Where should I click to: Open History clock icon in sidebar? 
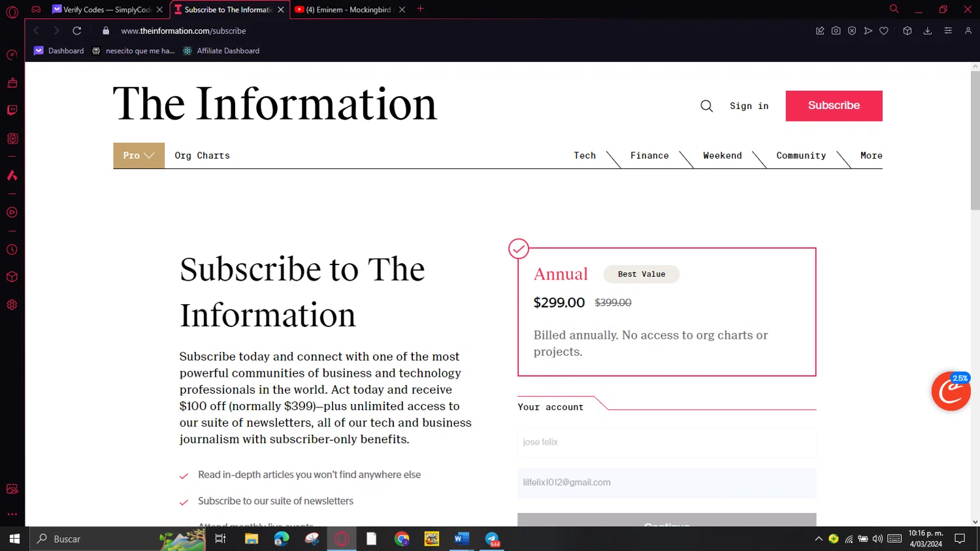(12, 250)
